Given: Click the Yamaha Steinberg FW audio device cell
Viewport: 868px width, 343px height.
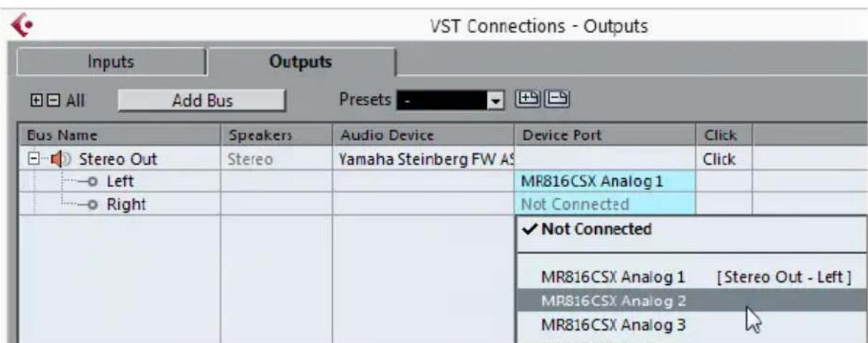Looking at the screenshot, I should (423, 159).
